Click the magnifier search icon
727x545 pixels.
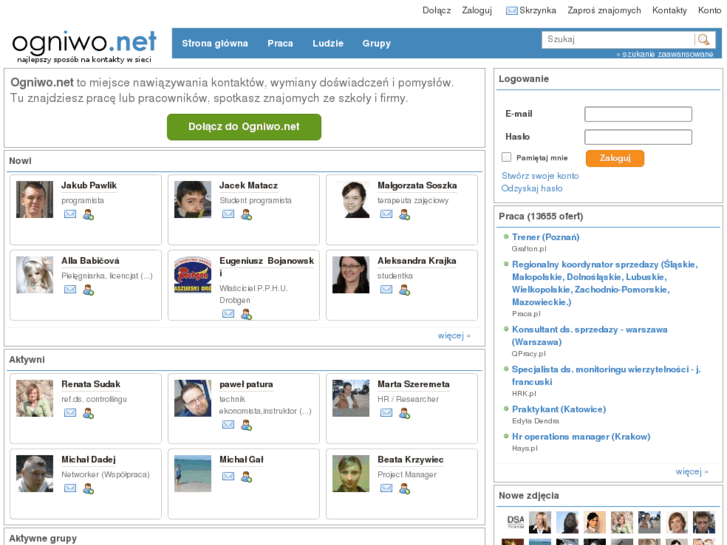704,39
